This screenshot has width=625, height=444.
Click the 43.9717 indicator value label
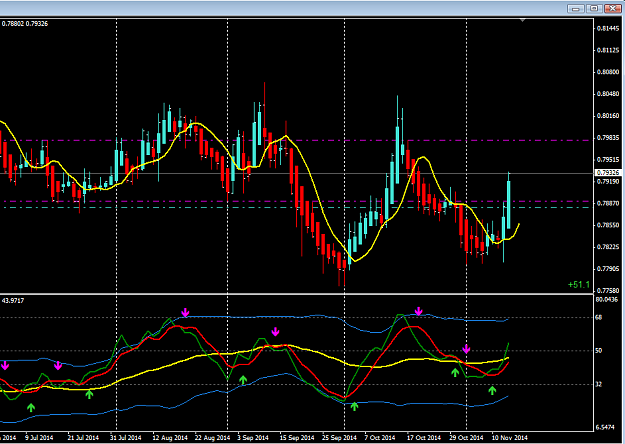click(x=13, y=301)
